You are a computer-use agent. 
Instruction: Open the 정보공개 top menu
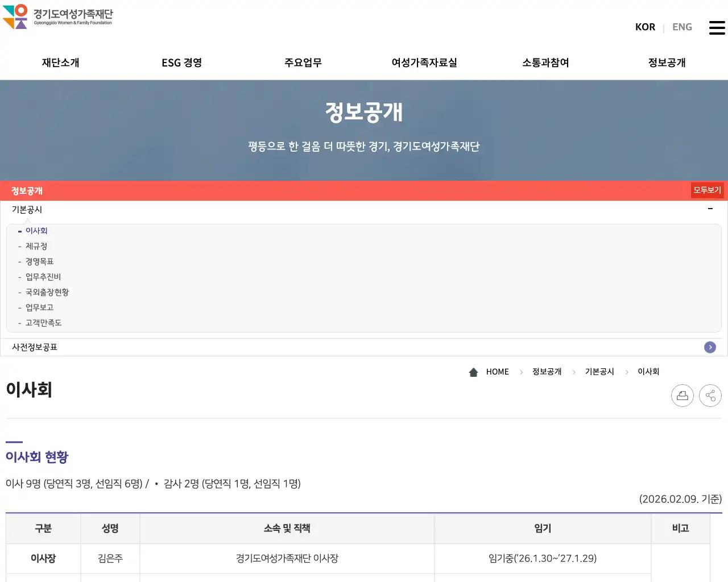tap(667, 63)
